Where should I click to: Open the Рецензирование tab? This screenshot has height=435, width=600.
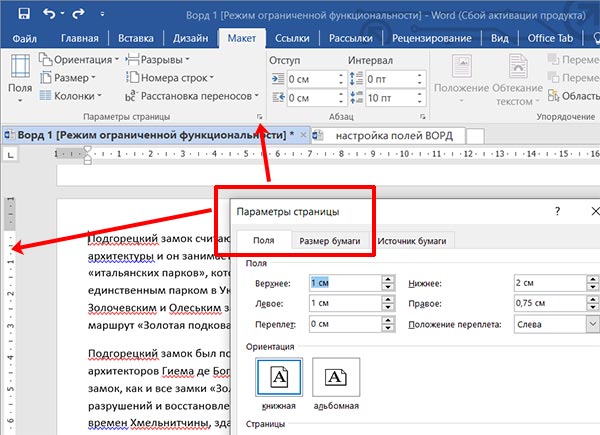tap(432, 38)
